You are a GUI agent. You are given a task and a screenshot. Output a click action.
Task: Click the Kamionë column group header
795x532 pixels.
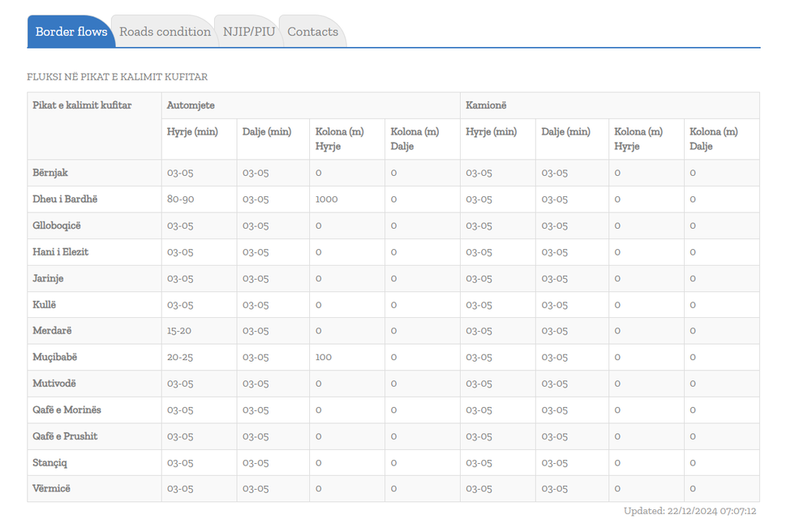coord(486,105)
